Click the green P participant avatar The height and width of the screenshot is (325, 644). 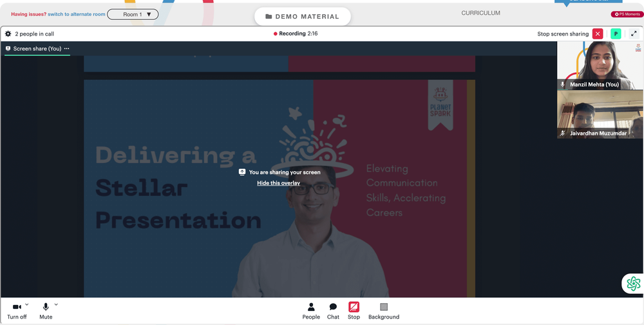click(x=616, y=34)
